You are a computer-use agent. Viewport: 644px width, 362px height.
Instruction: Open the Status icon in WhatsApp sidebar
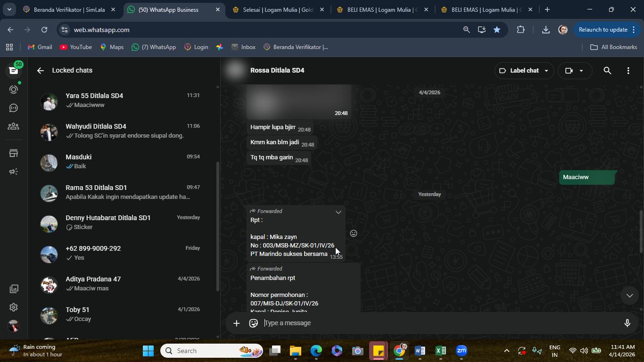click(x=14, y=89)
